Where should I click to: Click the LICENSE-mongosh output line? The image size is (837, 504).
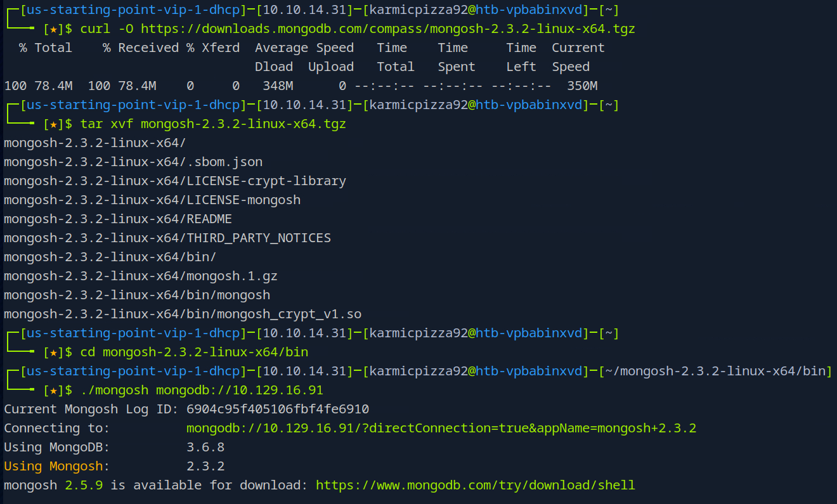click(x=152, y=200)
